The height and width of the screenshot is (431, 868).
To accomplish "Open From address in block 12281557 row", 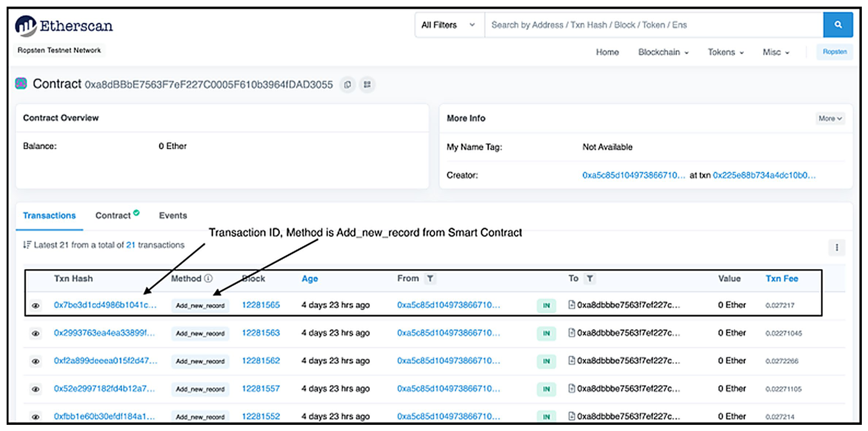I will point(449,388).
